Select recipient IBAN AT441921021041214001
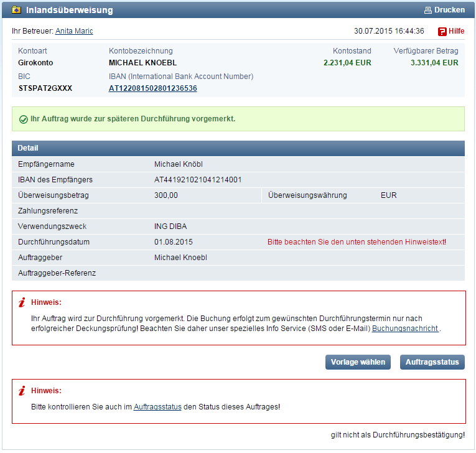 coord(198,180)
